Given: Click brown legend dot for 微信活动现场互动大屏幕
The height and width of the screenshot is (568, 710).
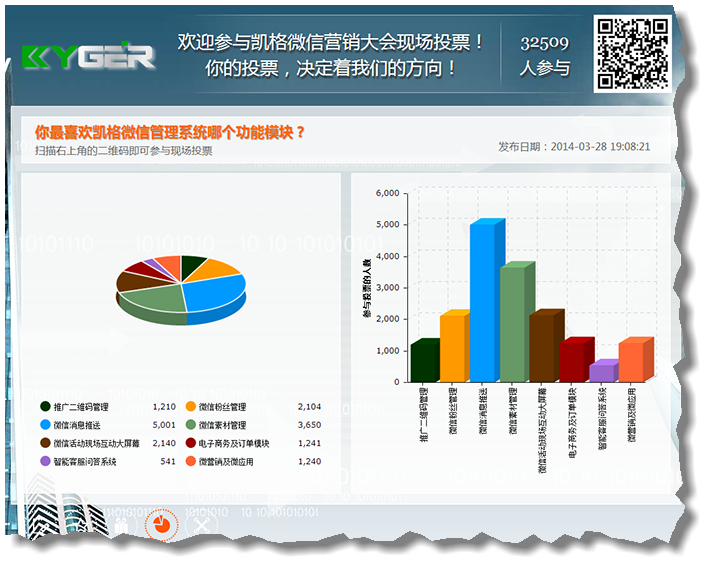Looking at the screenshot, I should 45,443.
